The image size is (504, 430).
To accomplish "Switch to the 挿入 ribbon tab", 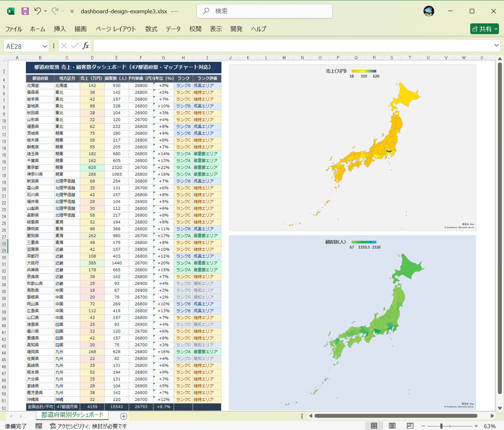I will click(60, 29).
